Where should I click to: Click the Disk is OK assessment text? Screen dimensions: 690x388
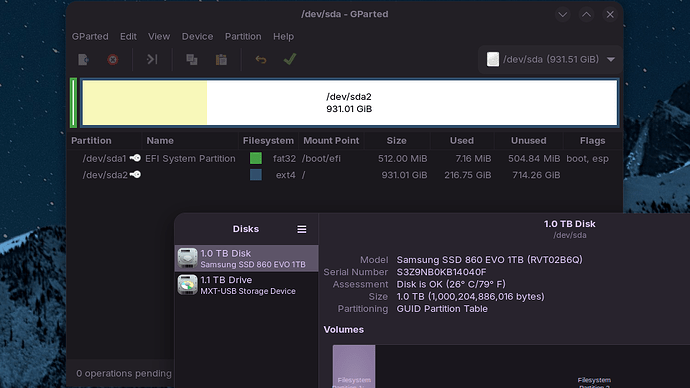point(451,285)
